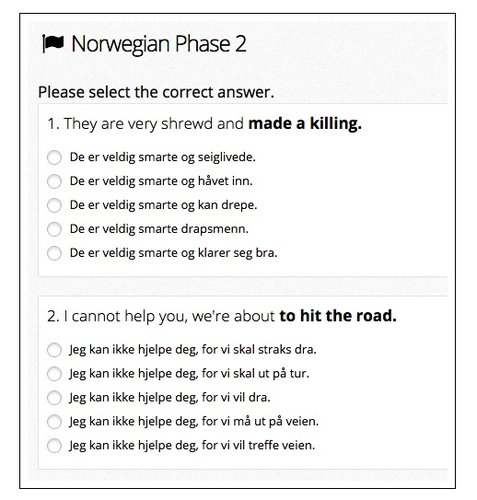Image resolution: width=477 pixels, height=500 pixels.
Task: Click label 'Jeg kan ikke hjelpe deg, for vi skal straks dra.'
Action: 193,350
